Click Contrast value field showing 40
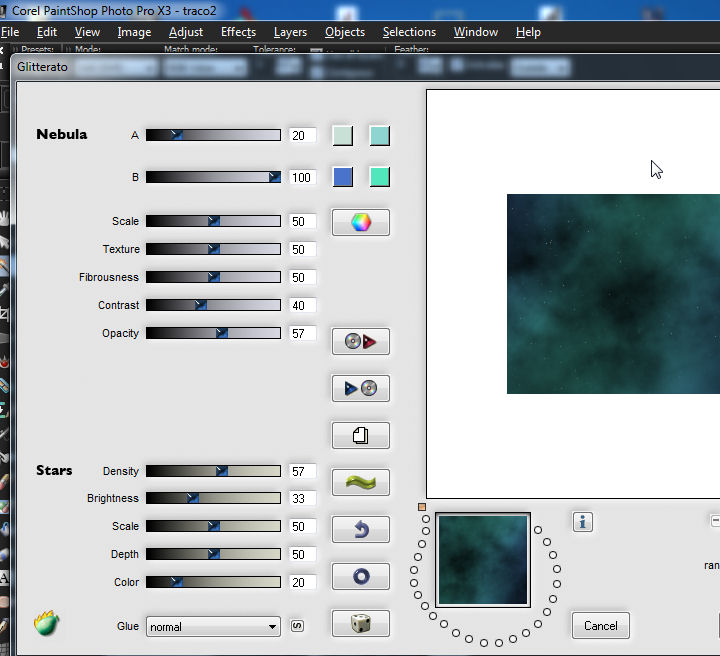This screenshot has height=656, width=720. 303,306
